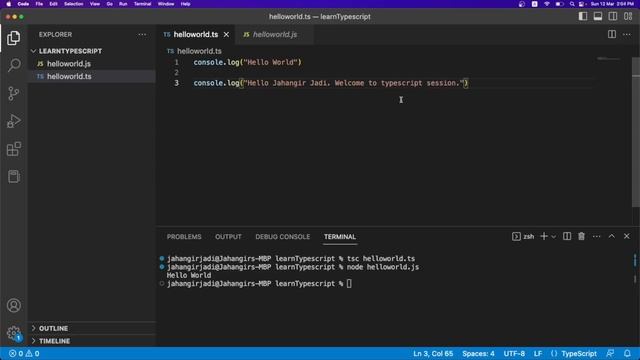The width and height of the screenshot is (640, 360).
Task: Open the Go menu
Action: (109, 4)
